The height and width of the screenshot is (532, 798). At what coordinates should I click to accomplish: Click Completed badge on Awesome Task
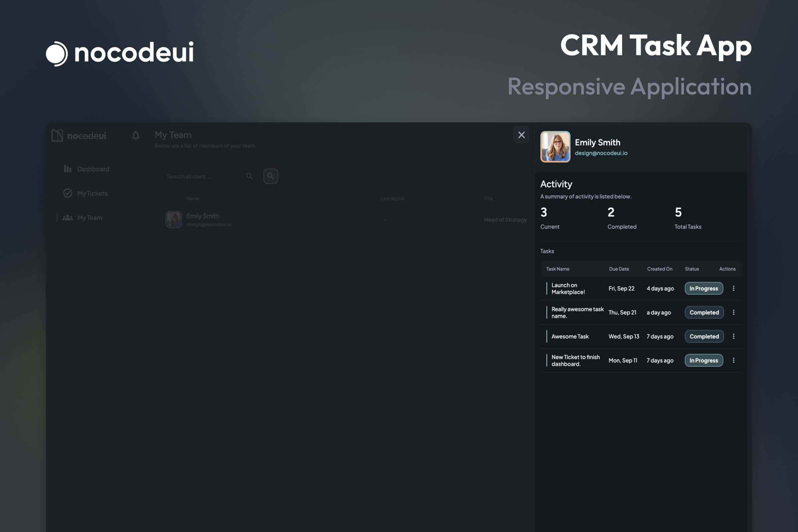coord(704,336)
